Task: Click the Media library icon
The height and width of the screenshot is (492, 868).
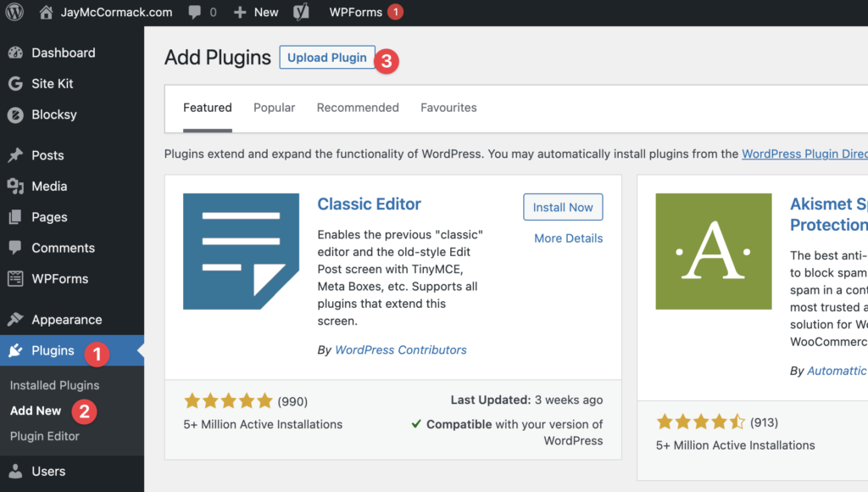Action: pyautogui.click(x=15, y=186)
